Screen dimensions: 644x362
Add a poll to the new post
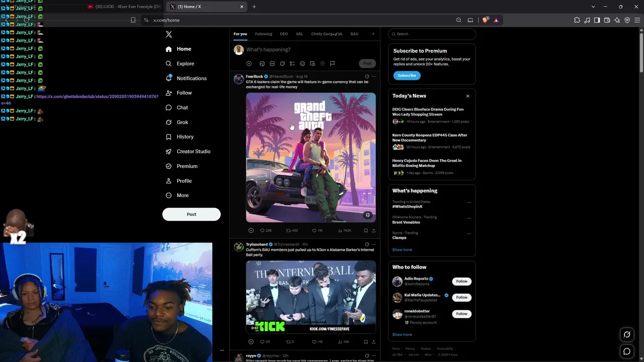292,64
